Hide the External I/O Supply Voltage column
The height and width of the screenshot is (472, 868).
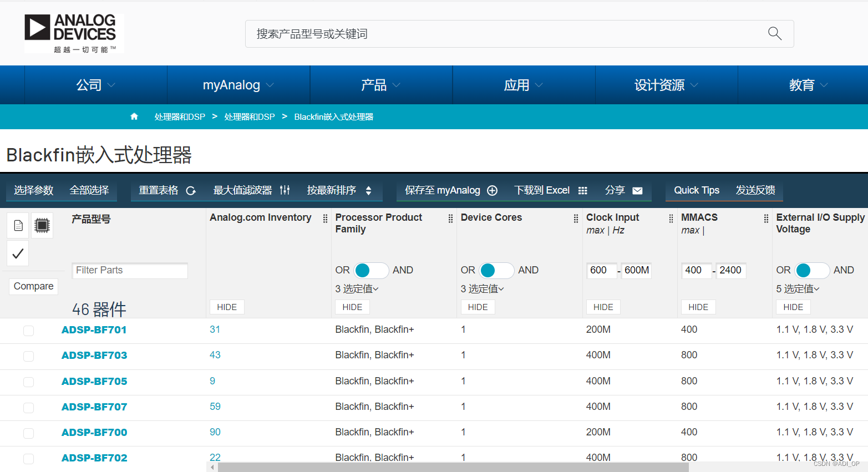tap(793, 307)
